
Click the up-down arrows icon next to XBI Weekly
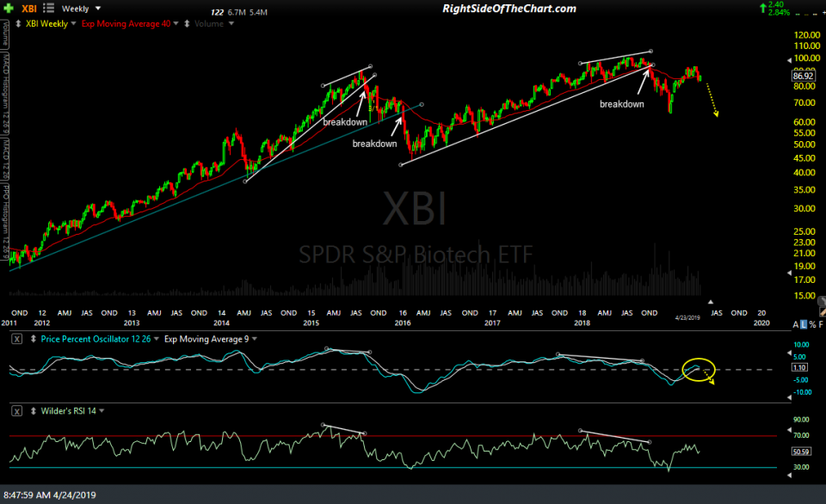[17, 23]
